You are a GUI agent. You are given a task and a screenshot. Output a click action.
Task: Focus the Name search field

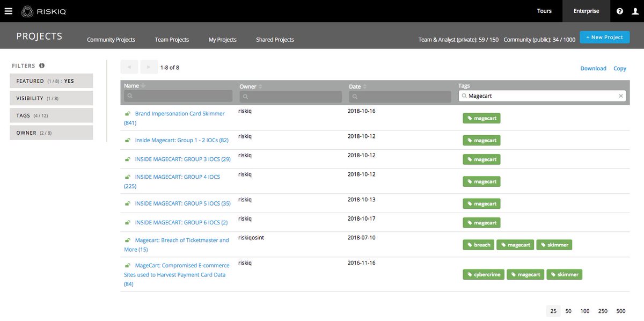click(x=178, y=96)
